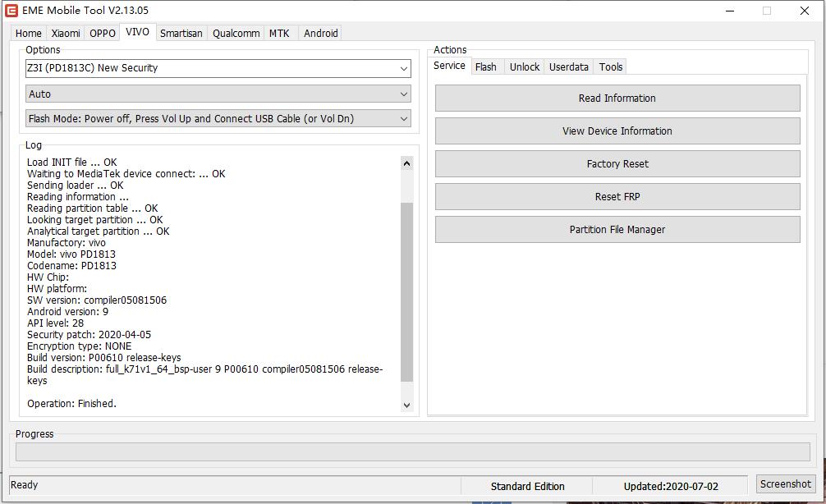Viewport: 826px width, 504px height.
Task: Click 'Manufactory: vivo' log line
Action: (67, 243)
